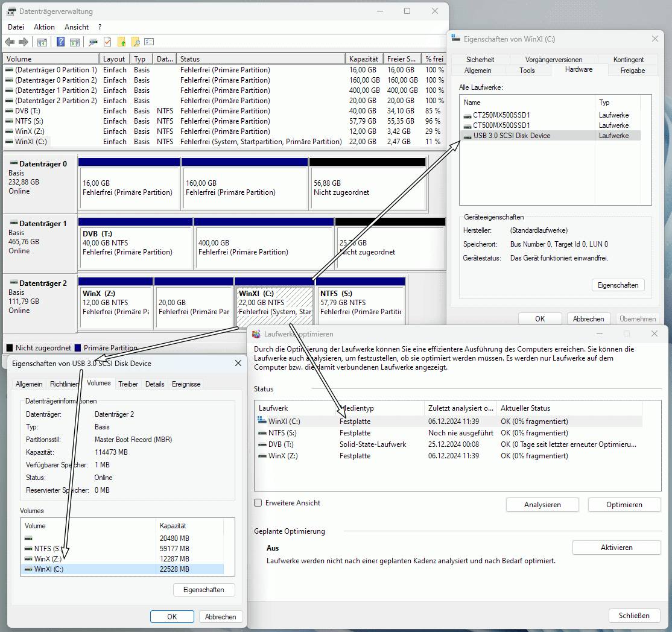Click the Forward arrow in Datenträgerverwaltung toolbar
Screen dimensions: 672x632
24,42
